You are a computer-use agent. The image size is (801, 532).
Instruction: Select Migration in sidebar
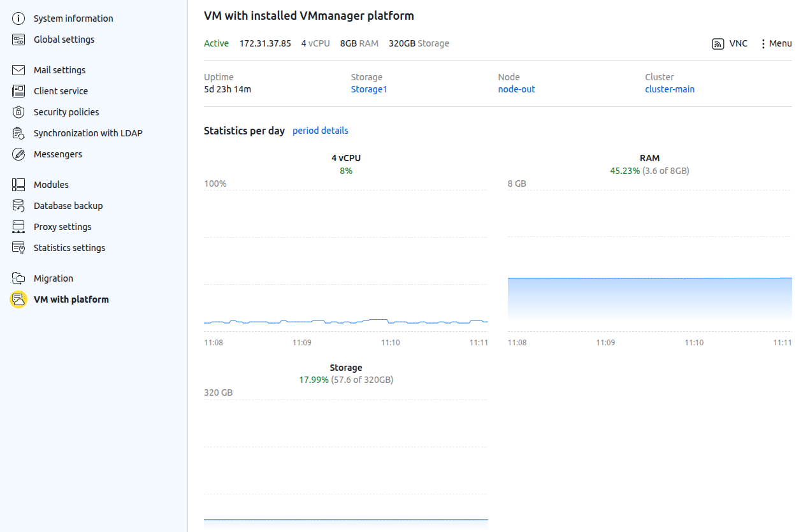[x=54, y=278]
